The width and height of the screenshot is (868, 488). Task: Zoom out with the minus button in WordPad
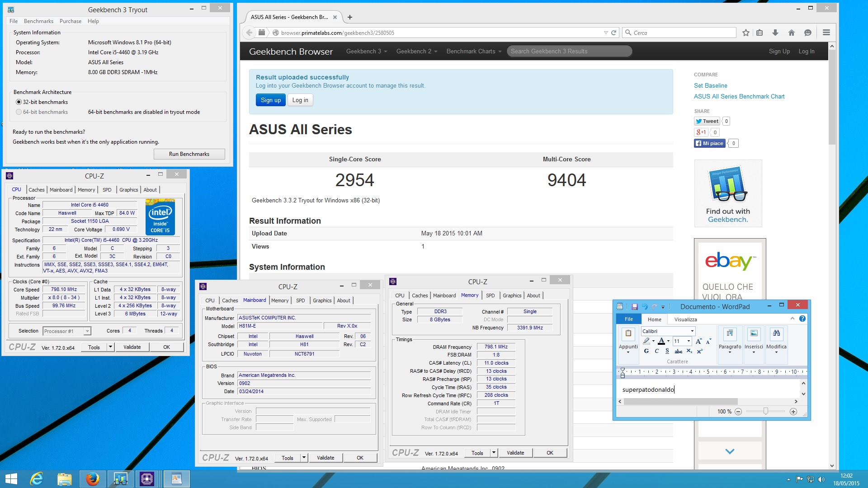738,412
